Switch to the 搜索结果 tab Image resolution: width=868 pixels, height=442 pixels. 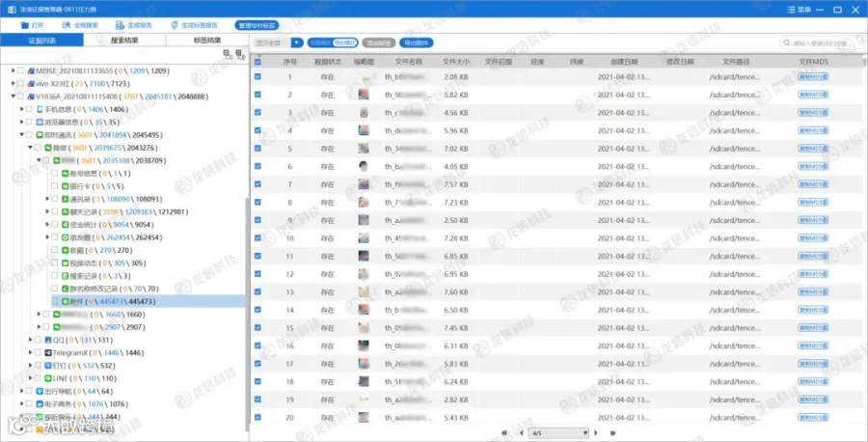pos(124,40)
